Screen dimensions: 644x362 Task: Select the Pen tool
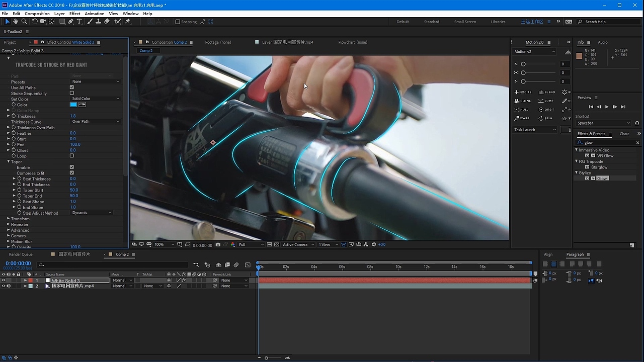71,22
